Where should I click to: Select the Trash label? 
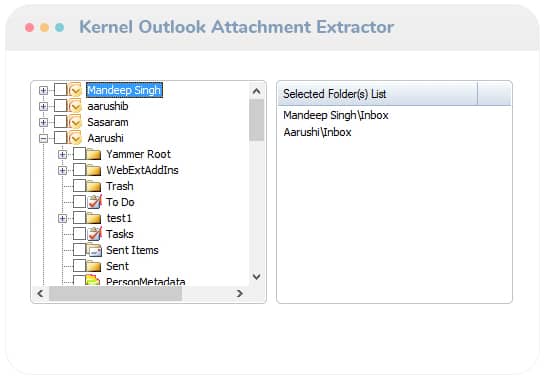point(120,186)
